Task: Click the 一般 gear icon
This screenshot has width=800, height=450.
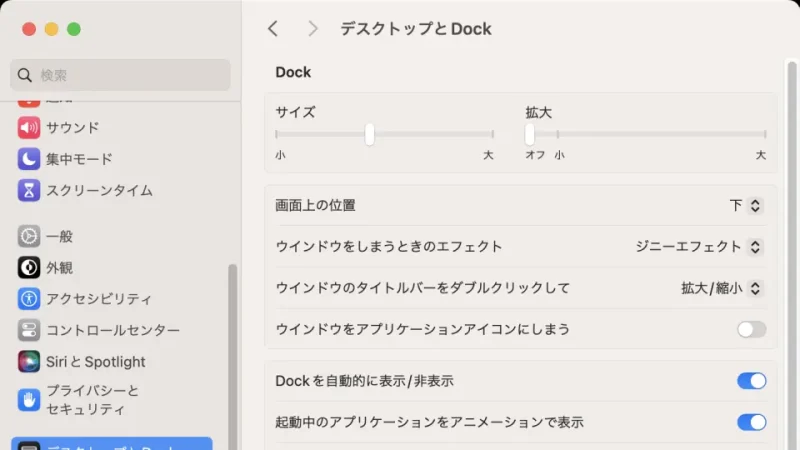Action: click(x=29, y=237)
